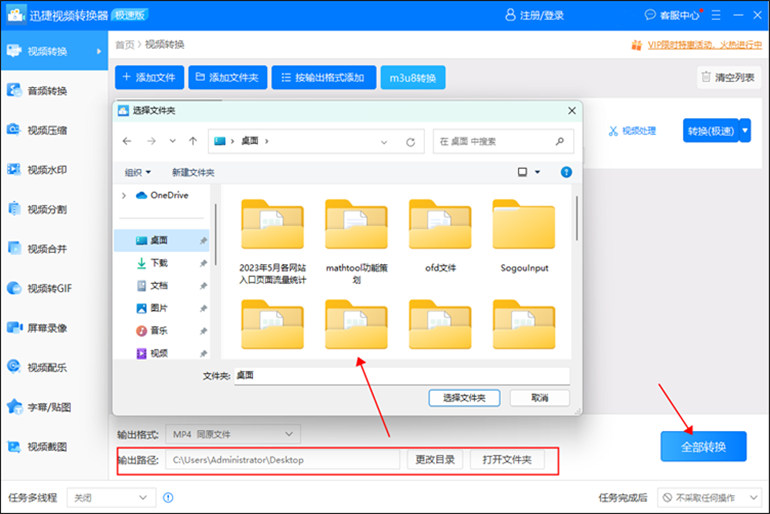Open the hamburger menu in title bar
Viewport: 770px width, 514px height.
tap(716, 15)
